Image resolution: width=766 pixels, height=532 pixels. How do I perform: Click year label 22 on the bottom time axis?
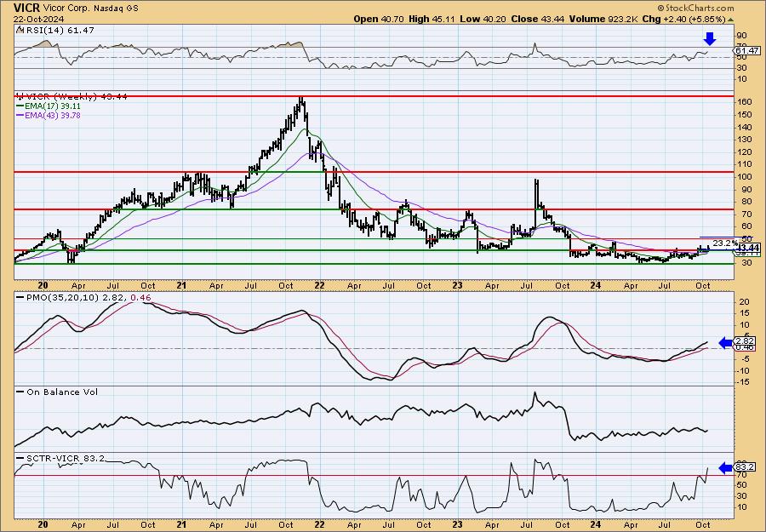pyautogui.click(x=319, y=525)
